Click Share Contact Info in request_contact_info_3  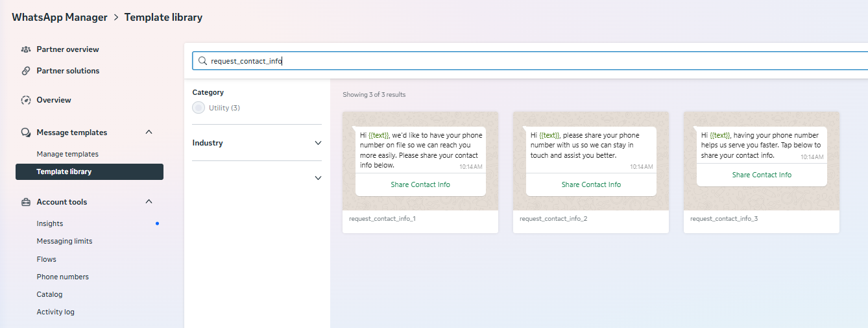coord(762,175)
